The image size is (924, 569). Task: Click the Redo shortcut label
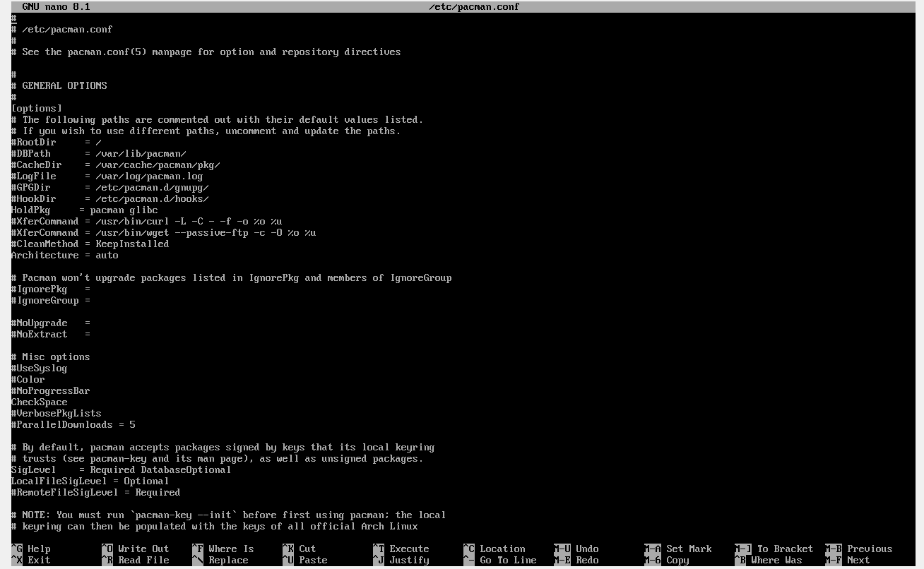tap(586, 560)
